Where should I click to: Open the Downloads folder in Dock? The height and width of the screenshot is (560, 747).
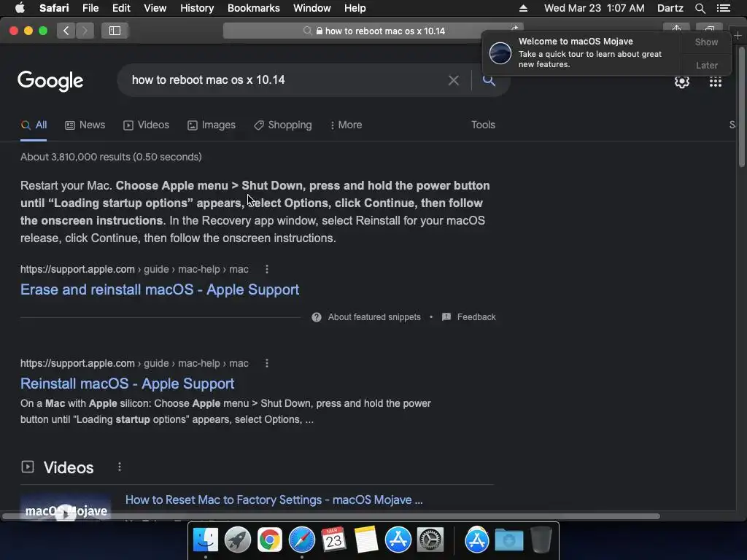tap(508, 540)
